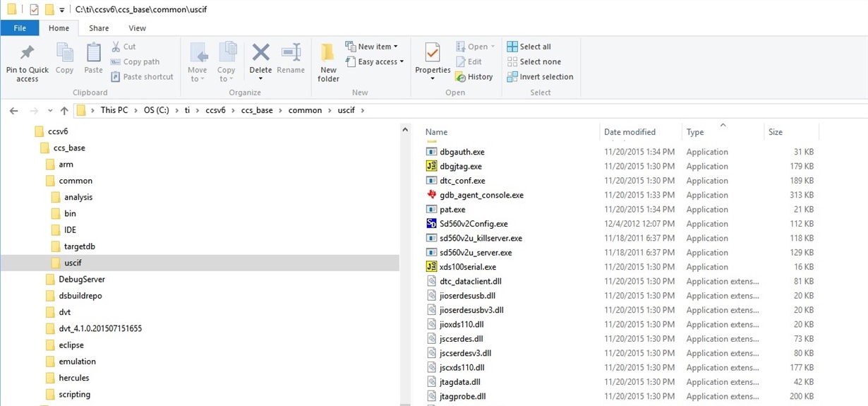Open Properties dropdown arrow in ribbon
868x406 pixels.
pos(433,78)
